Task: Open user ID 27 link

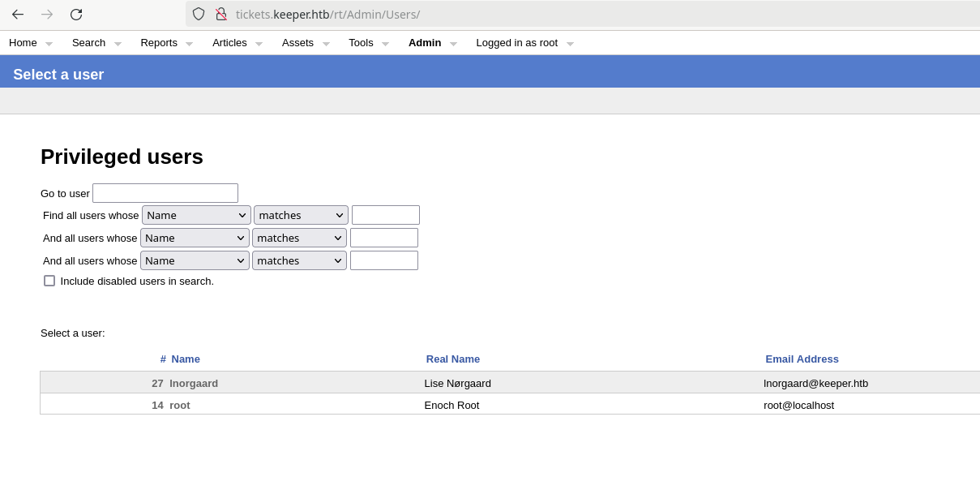Action: coord(157,383)
